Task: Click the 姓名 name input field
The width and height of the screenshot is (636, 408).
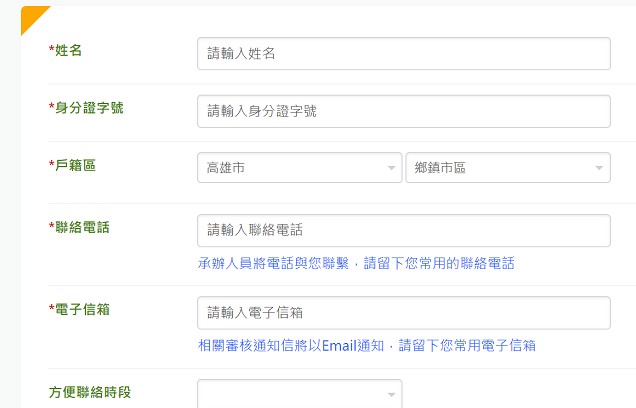Action: tap(403, 54)
